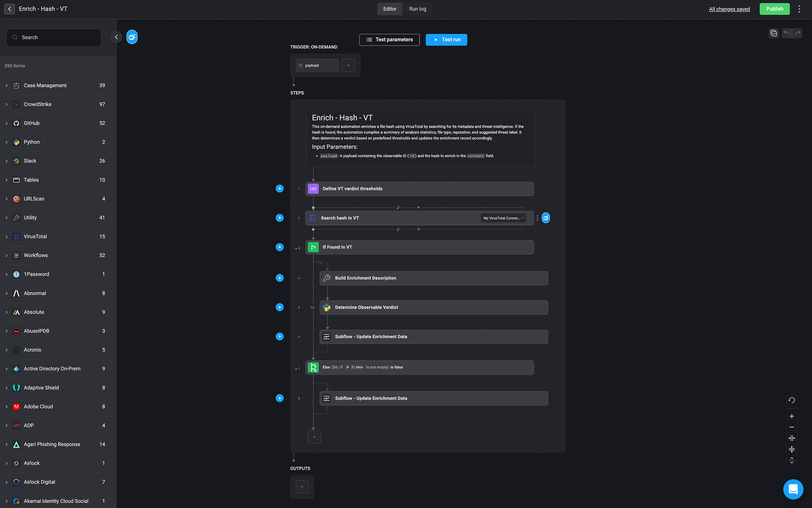Click the Define VT verdict thresholds step
Image resolution: width=812 pixels, height=508 pixels.
pos(419,188)
